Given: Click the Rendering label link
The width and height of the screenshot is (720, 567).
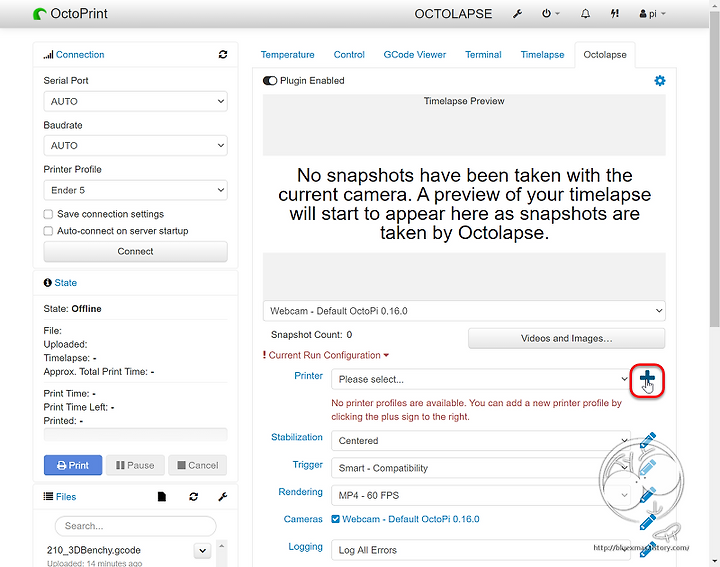Looking at the screenshot, I should [x=300, y=492].
